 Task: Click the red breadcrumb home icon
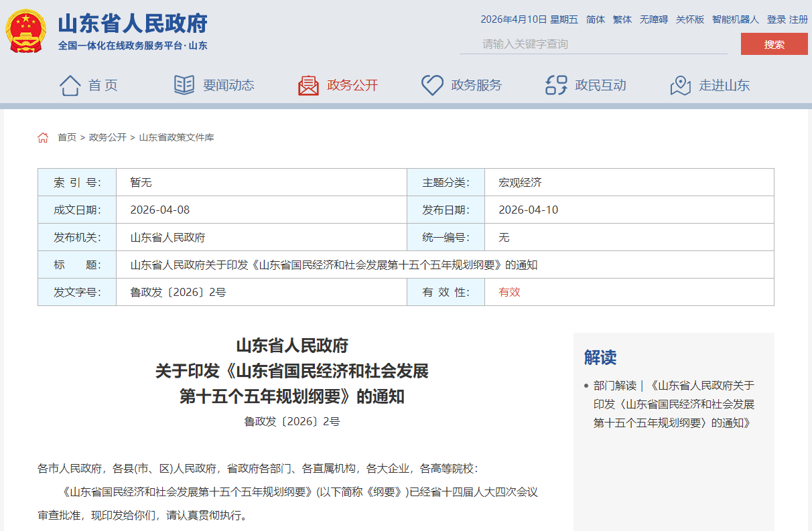coord(43,137)
